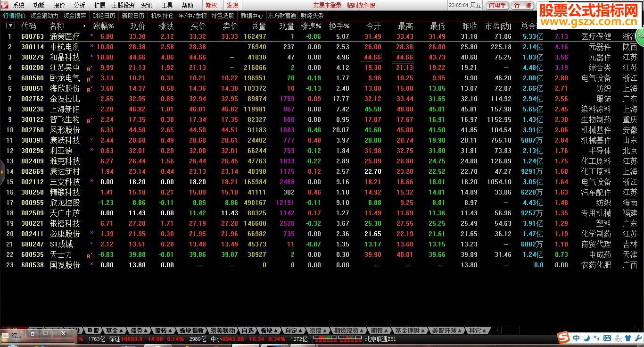Open the Sogou soft keyboard icon

607,338
